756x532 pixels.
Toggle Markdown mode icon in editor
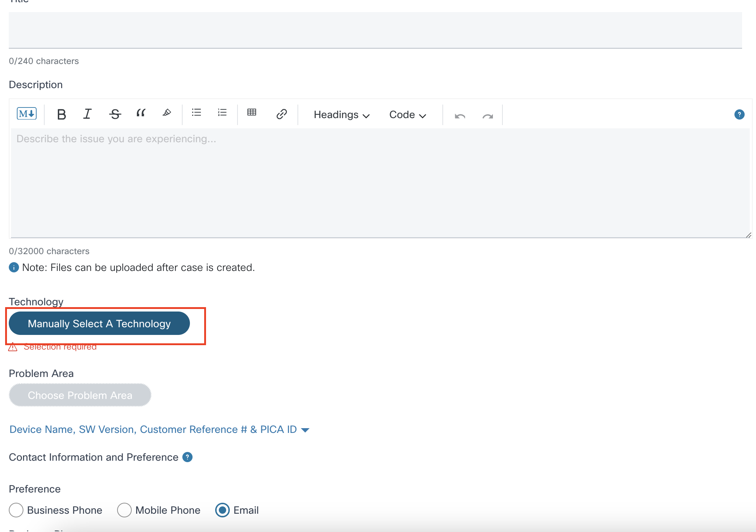27,114
